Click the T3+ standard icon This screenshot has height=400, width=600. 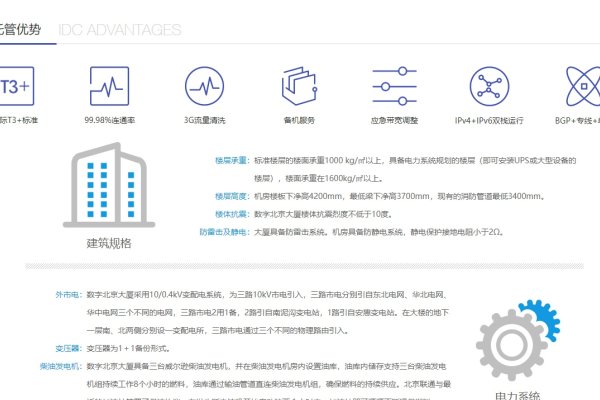point(14,83)
